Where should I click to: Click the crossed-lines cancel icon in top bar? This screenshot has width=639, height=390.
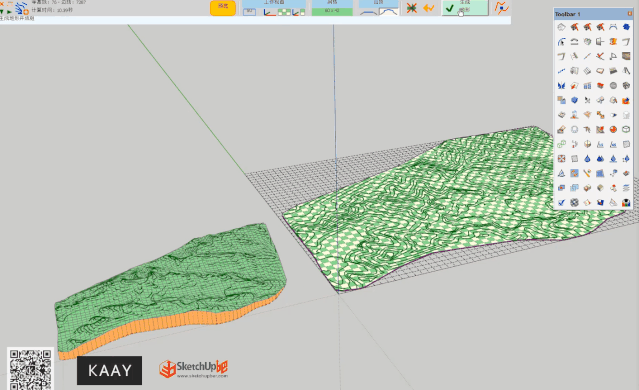pyautogui.click(x=412, y=8)
